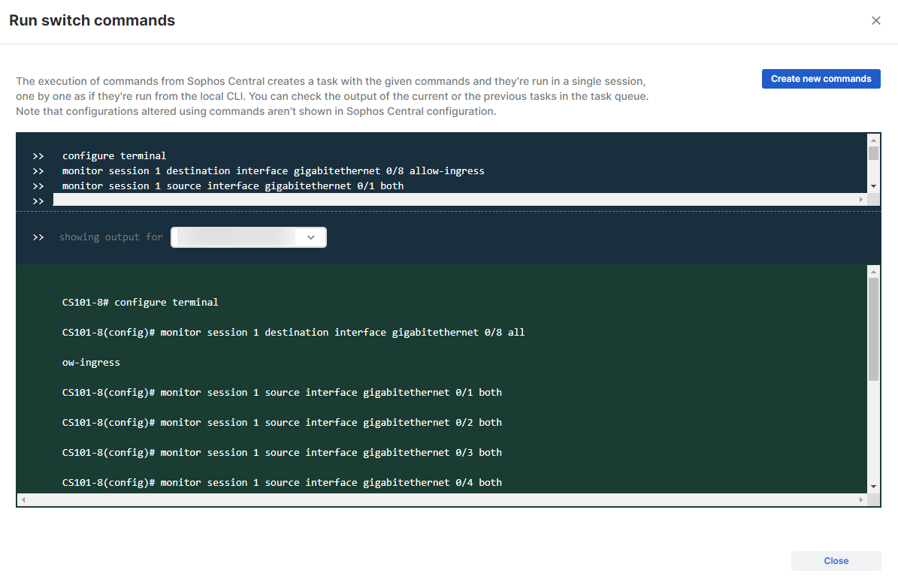Click down arrow of output pane scrollbar
The width and height of the screenshot is (898, 588).
coord(873,486)
